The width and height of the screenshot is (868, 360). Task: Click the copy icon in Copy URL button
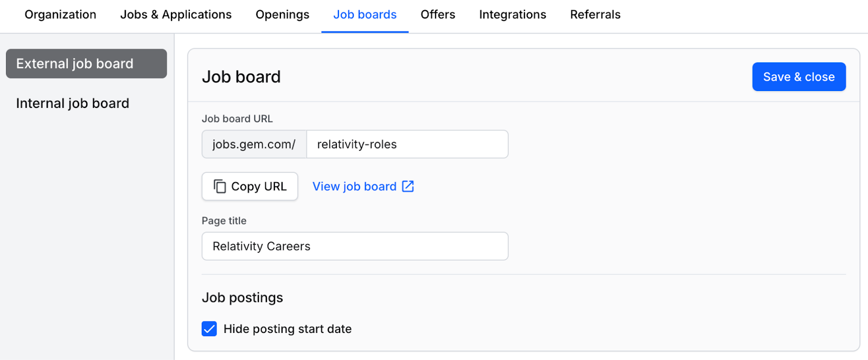pyautogui.click(x=220, y=187)
